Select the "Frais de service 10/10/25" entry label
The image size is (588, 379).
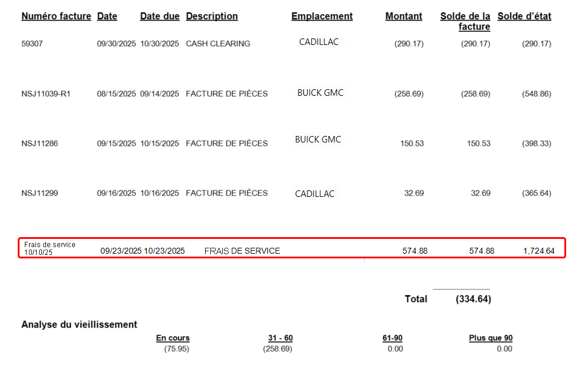click(50, 248)
